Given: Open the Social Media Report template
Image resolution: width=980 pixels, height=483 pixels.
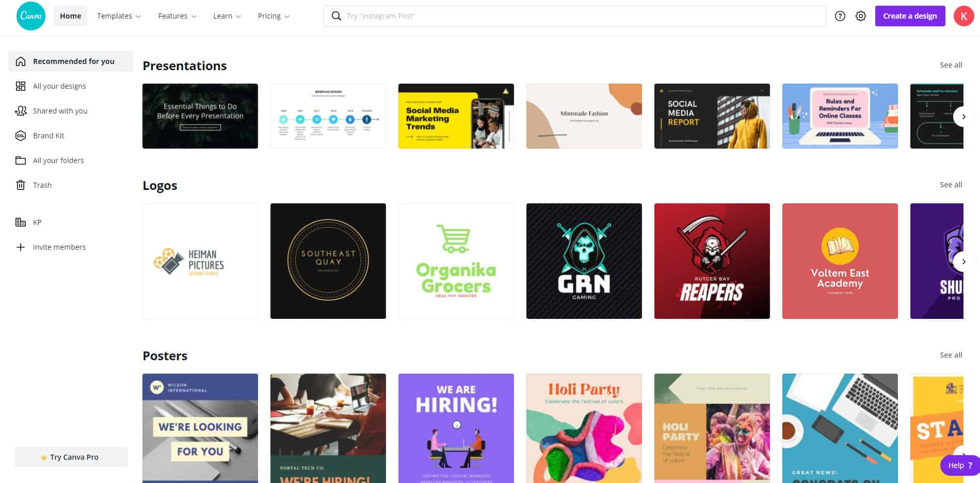Looking at the screenshot, I should click(x=712, y=116).
